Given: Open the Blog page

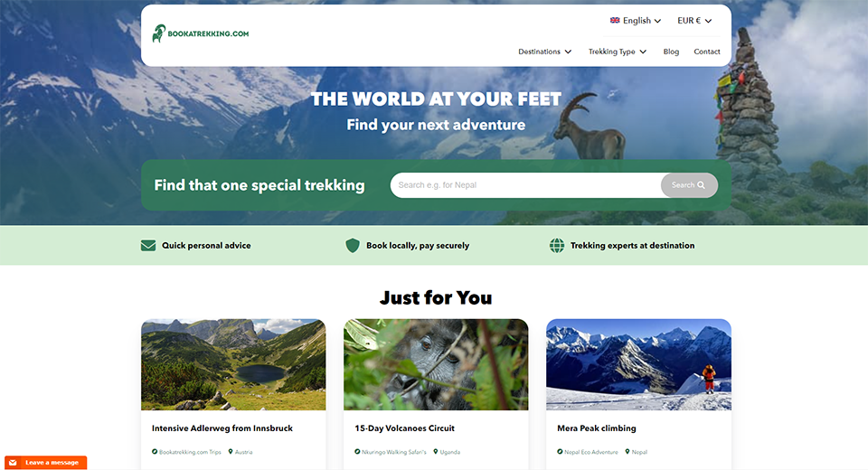Looking at the screenshot, I should tap(671, 52).
